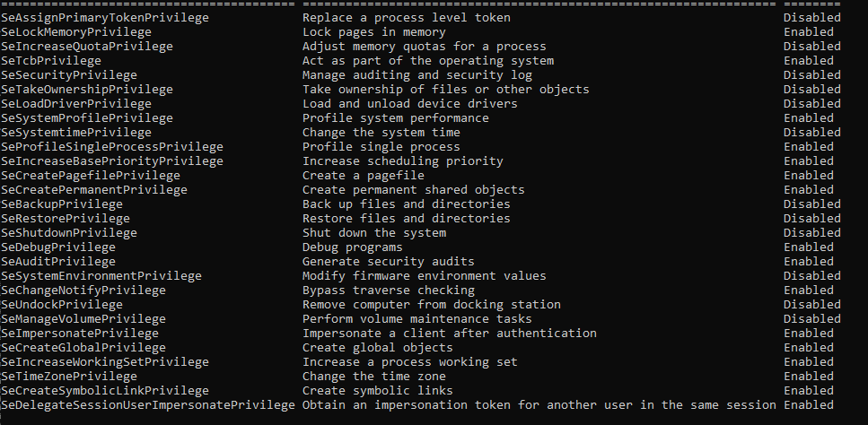Click the SeTakeOwnershipPrivilege text

(87, 90)
